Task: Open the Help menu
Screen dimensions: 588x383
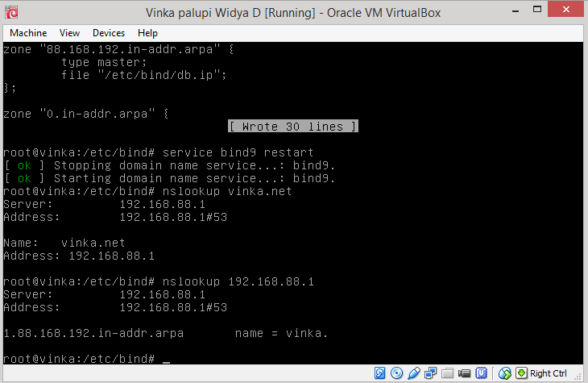Action: tap(147, 33)
